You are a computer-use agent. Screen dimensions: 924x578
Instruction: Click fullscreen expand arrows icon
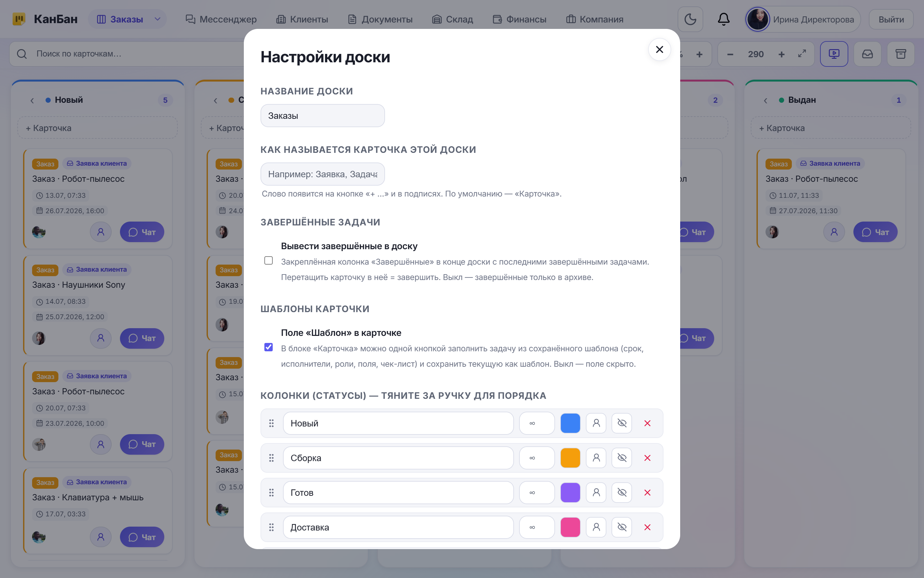click(x=802, y=54)
